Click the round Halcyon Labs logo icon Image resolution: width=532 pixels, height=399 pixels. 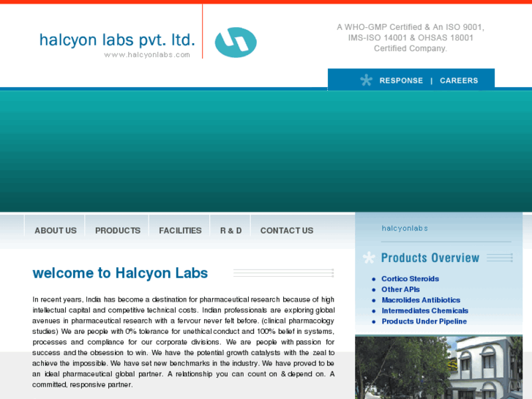(x=236, y=42)
